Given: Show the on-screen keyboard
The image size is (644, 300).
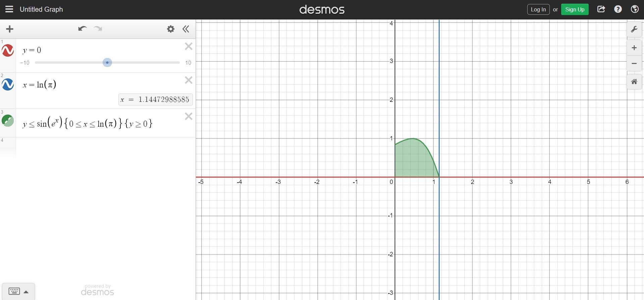Looking at the screenshot, I should coord(18,291).
